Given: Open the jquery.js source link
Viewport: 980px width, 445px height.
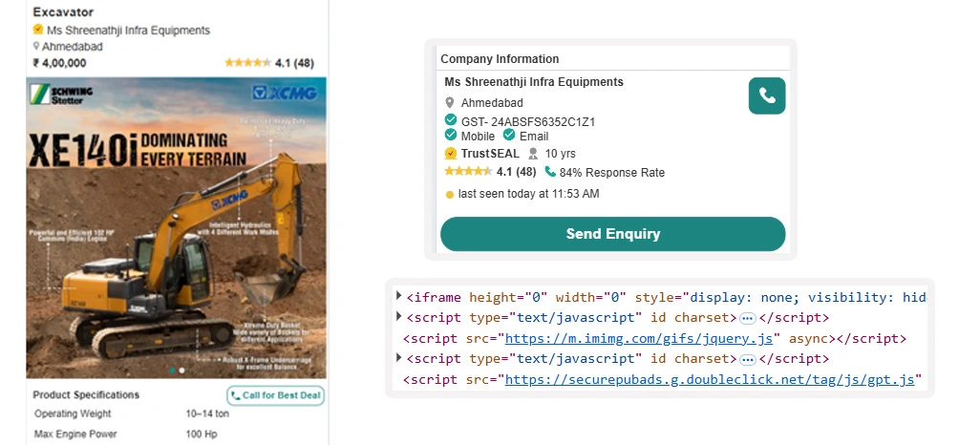Looking at the screenshot, I should click(638, 338).
